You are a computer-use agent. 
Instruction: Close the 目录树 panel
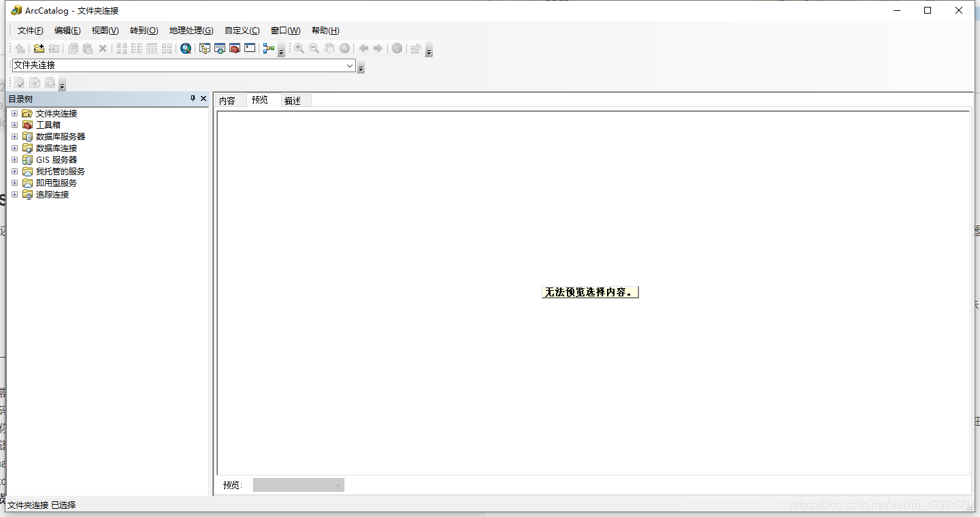tap(203, 99)
